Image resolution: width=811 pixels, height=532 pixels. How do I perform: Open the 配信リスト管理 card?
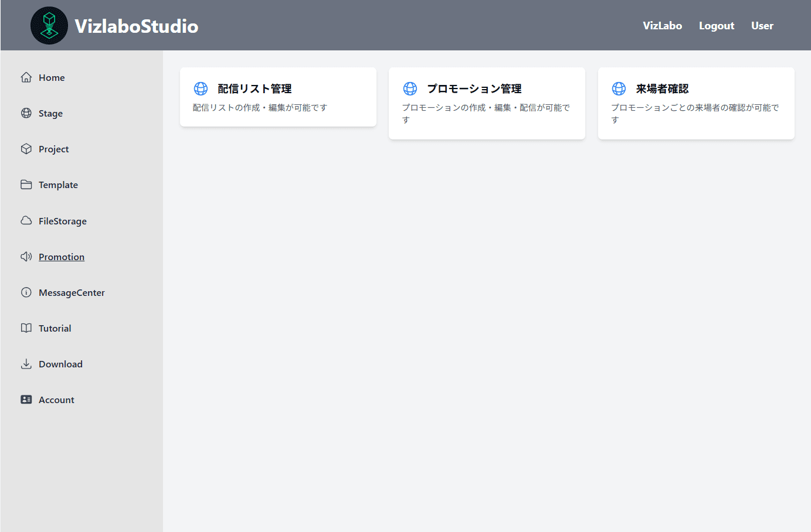(278, 97)
